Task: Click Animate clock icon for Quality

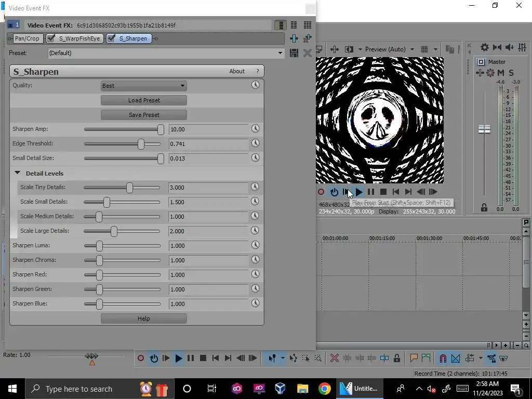Action: tap(255, 85)
